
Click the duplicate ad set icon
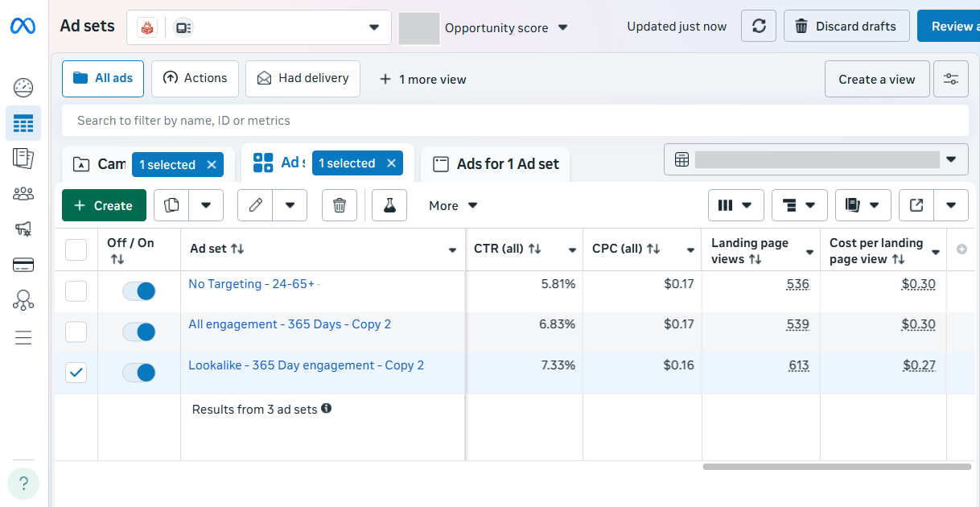click(x=171, y=205)
